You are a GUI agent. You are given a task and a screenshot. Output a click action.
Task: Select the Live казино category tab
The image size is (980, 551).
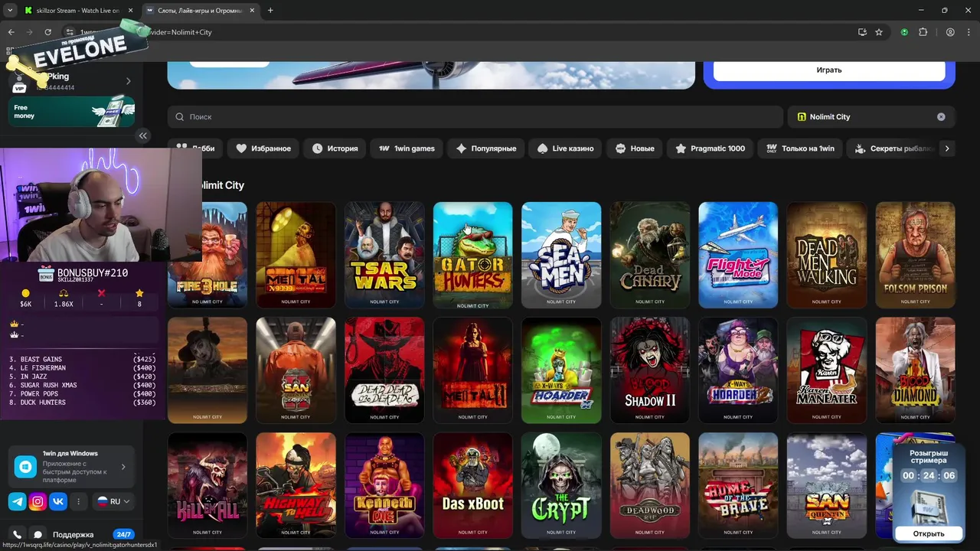coord(565,148)
